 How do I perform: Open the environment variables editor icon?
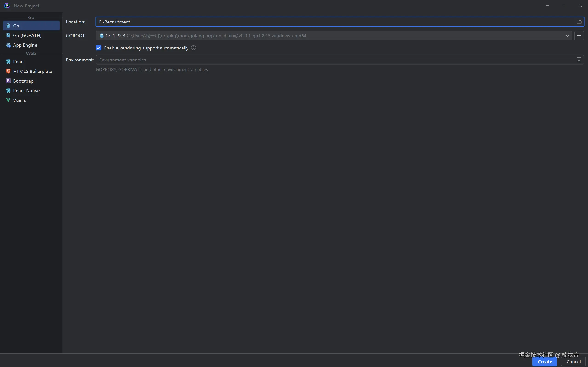click(579, 60)
